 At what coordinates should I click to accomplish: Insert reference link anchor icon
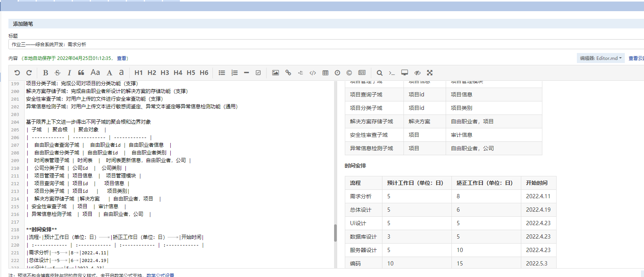coord(300,73)
